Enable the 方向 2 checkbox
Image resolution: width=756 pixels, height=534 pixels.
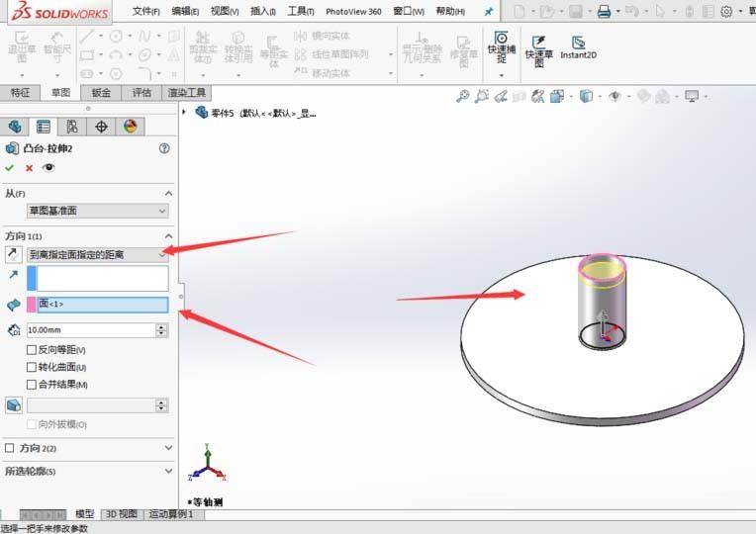pos(9,448)
